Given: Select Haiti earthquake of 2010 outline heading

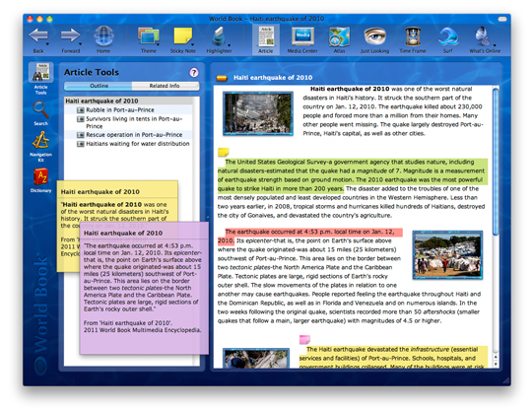Looking at the screenshot, I should (128, 101).
